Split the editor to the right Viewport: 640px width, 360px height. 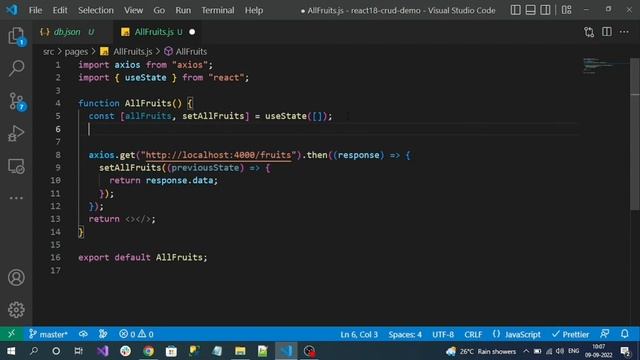click(607, 32)
